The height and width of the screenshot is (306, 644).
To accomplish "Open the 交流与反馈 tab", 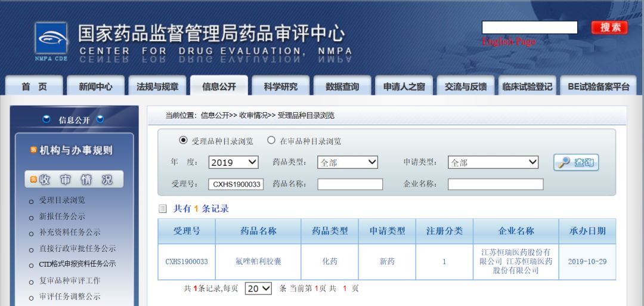I will coord(466,86).
